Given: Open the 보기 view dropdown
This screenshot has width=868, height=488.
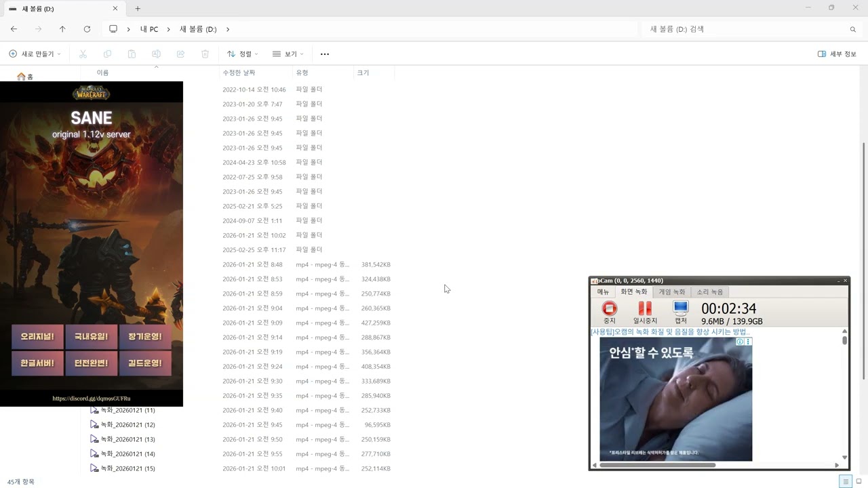Looking at the screenshot, I should pyautogui.click(x=288, y=54).
